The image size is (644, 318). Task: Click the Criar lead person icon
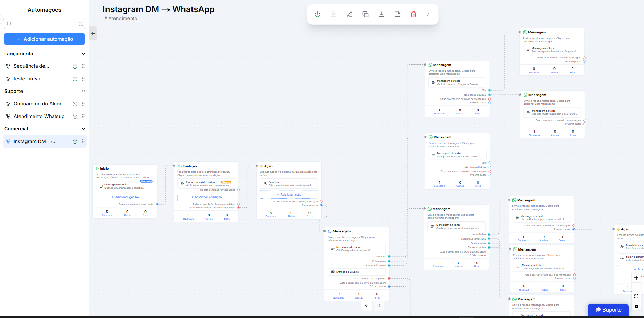pos(265,184)
